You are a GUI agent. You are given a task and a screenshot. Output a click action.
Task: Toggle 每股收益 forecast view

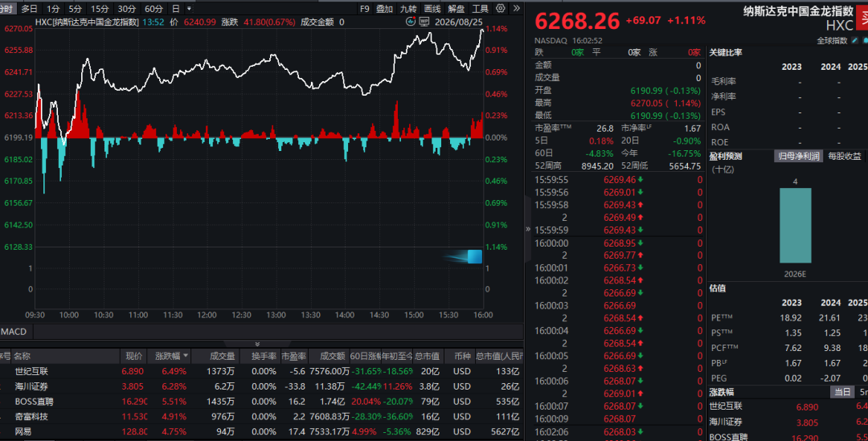(844, 157)
